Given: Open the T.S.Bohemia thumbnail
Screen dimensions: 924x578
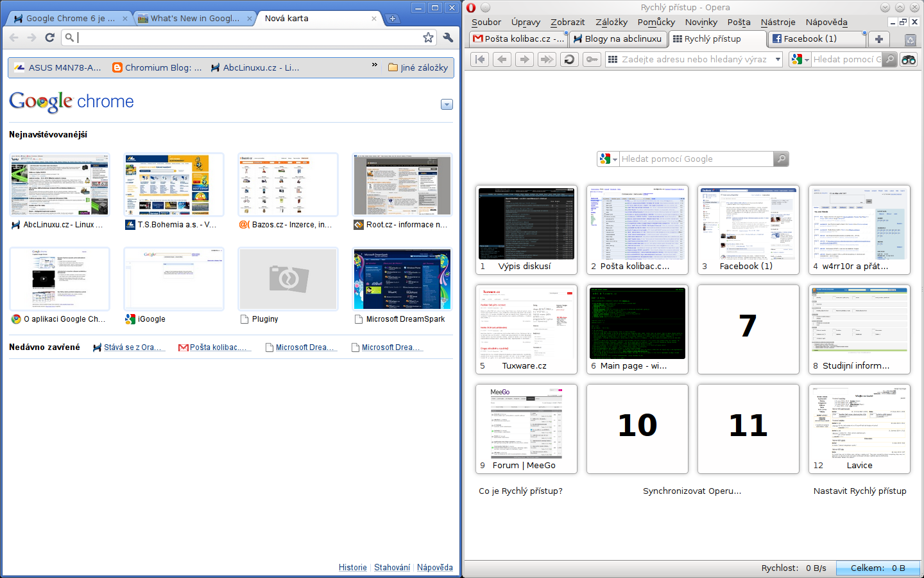Looking at the screenshot, I should 174,184.
